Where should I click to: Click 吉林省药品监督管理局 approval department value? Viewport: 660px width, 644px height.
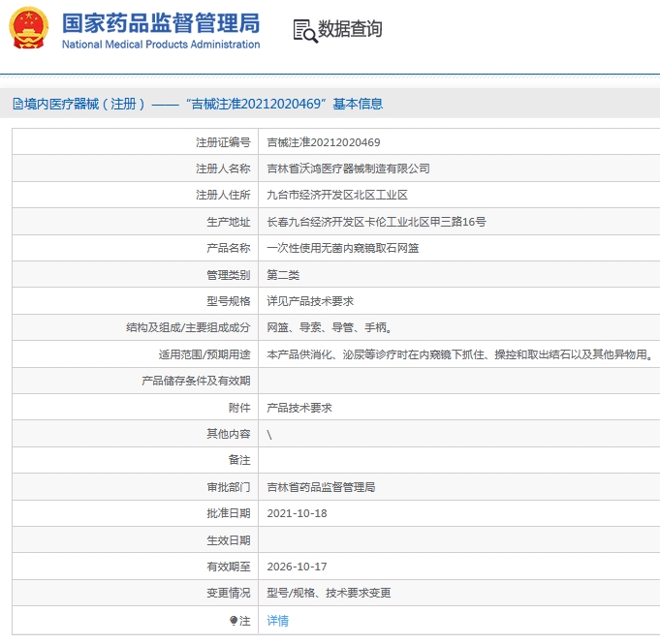point(321,487)
